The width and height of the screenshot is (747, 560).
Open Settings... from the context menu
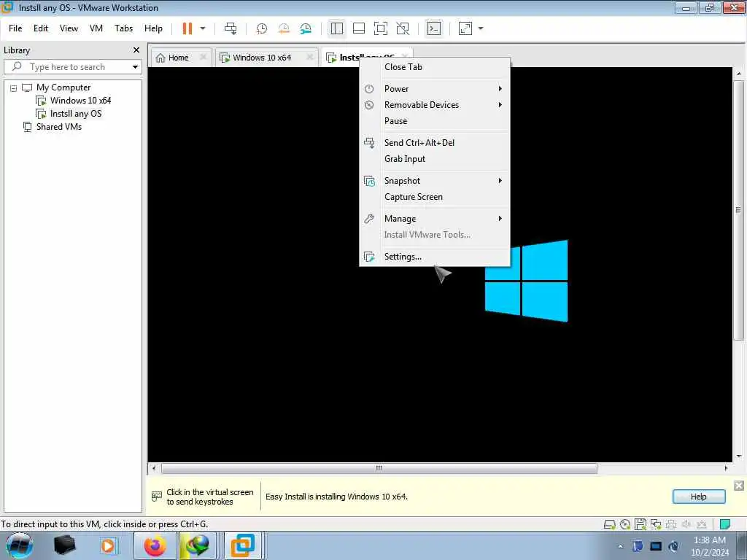pyautogui.click(x=435, y=257)
